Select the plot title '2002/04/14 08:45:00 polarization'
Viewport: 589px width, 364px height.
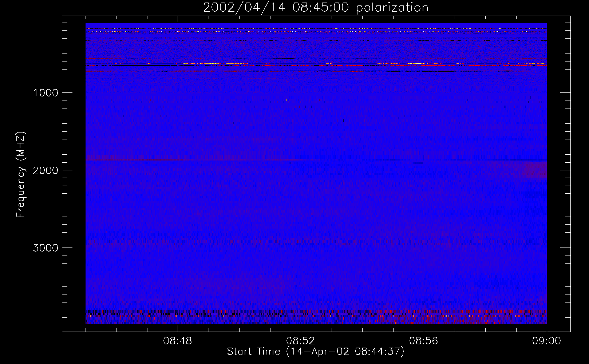[x=316, y=8]
